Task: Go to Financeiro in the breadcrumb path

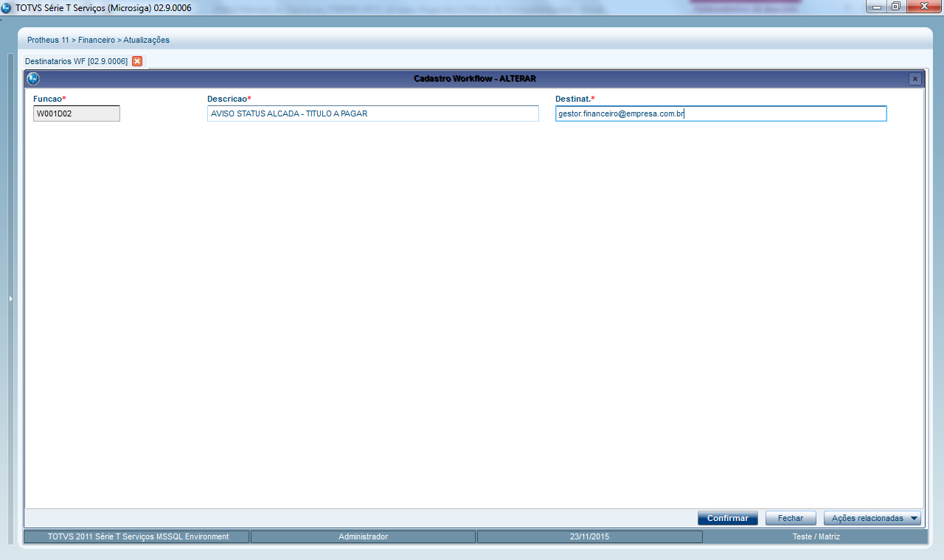Action: (96, 40)
